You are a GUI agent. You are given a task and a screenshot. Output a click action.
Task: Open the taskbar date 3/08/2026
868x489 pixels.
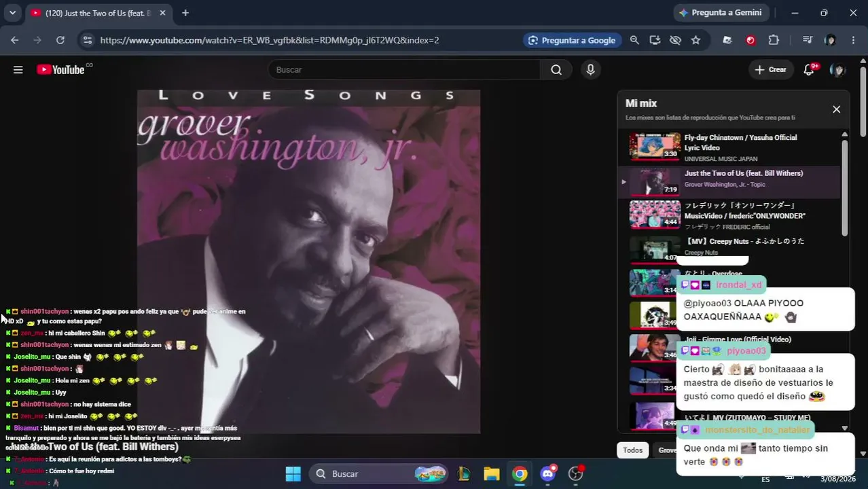point(838,479)
